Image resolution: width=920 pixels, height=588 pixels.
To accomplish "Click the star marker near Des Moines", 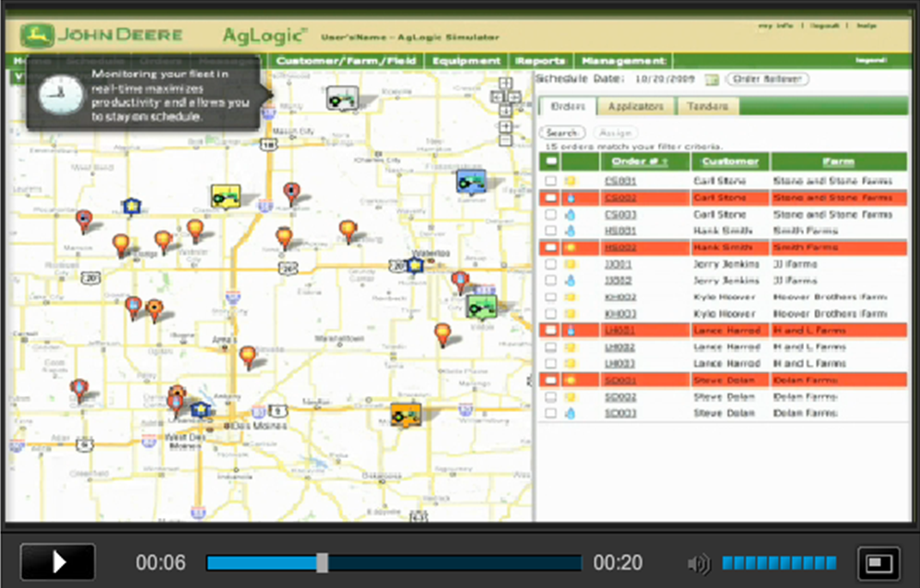I will click(x=201, y=409).
